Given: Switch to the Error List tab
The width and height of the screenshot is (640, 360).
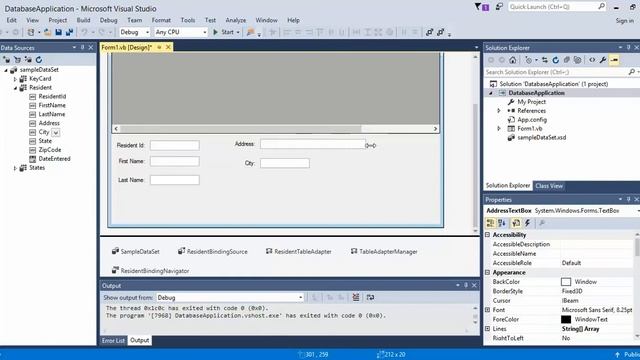Looking at the screenshot, I should [113, 340].
